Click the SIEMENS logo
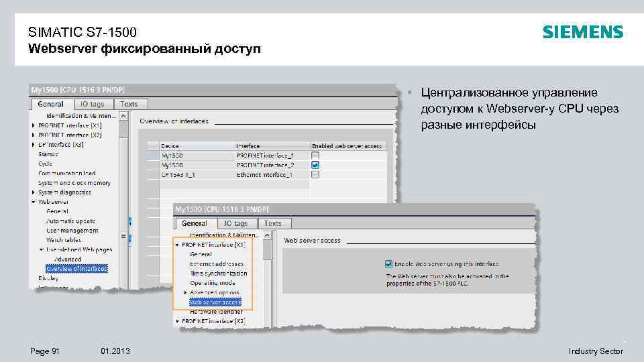Image resolution: width=644 pixels, height=362 pixels. (583, 32)
